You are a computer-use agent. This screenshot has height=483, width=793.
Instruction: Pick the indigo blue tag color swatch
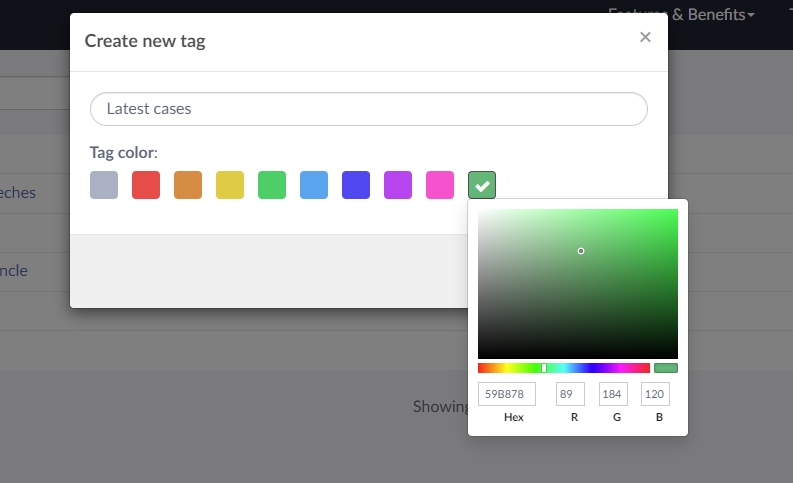(x=356, y=185)
